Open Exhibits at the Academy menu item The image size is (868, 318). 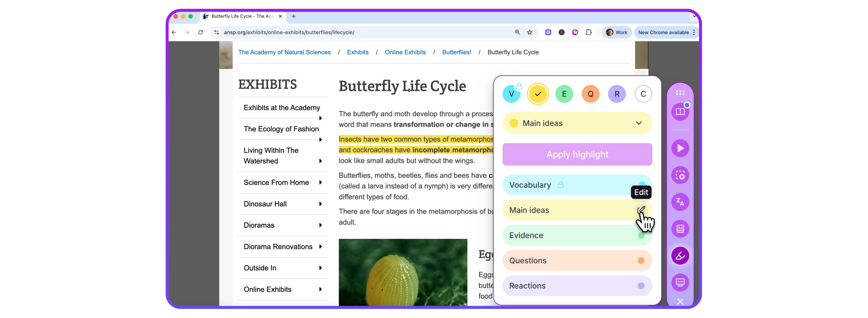coord(282,108)
